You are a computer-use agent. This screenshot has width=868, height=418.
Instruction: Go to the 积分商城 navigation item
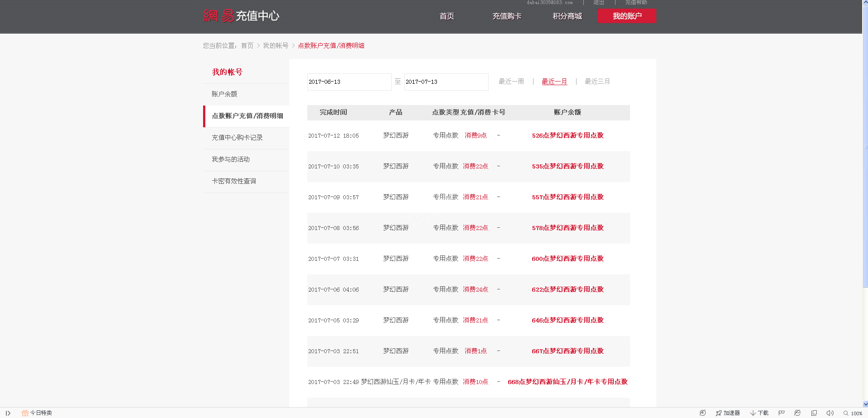click(567, 16)
